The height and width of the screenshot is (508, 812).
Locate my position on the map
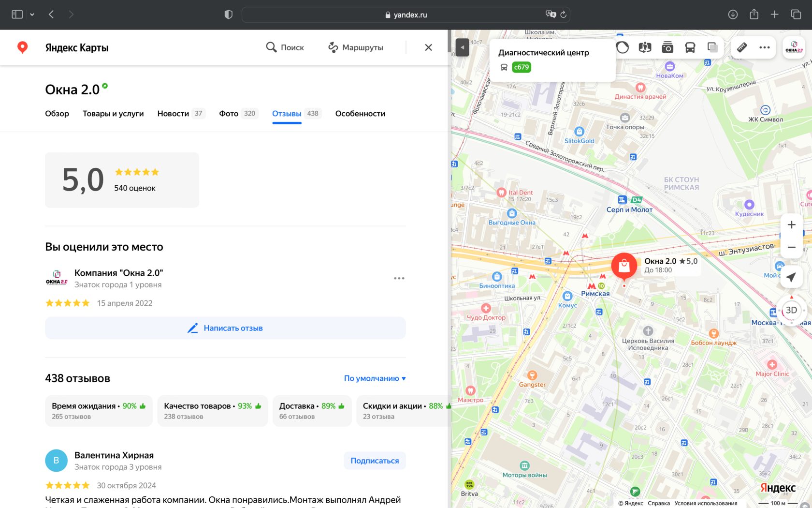pyautogui.click(x=791, y=277)
